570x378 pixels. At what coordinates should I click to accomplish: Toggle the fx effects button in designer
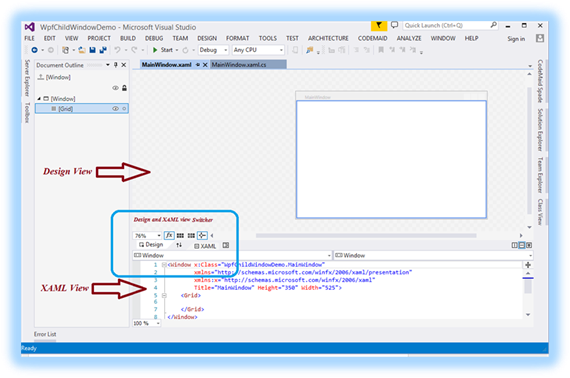click(169, 236)
